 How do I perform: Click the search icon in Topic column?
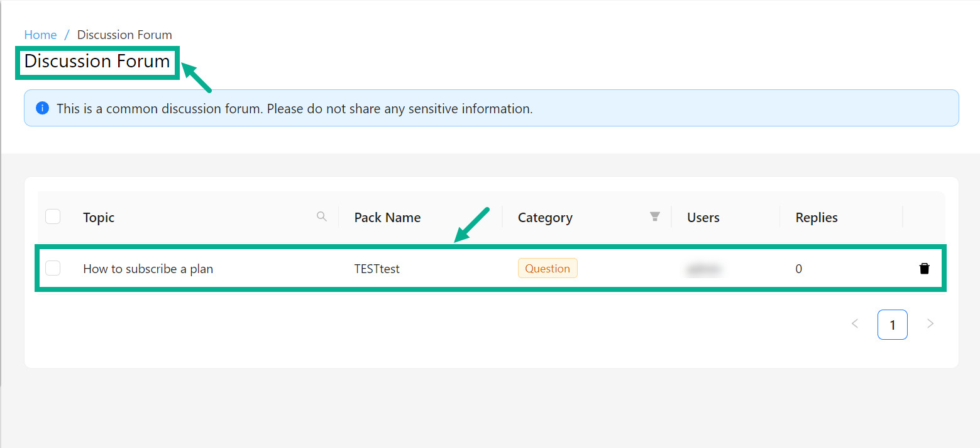[x=322, y=217]
